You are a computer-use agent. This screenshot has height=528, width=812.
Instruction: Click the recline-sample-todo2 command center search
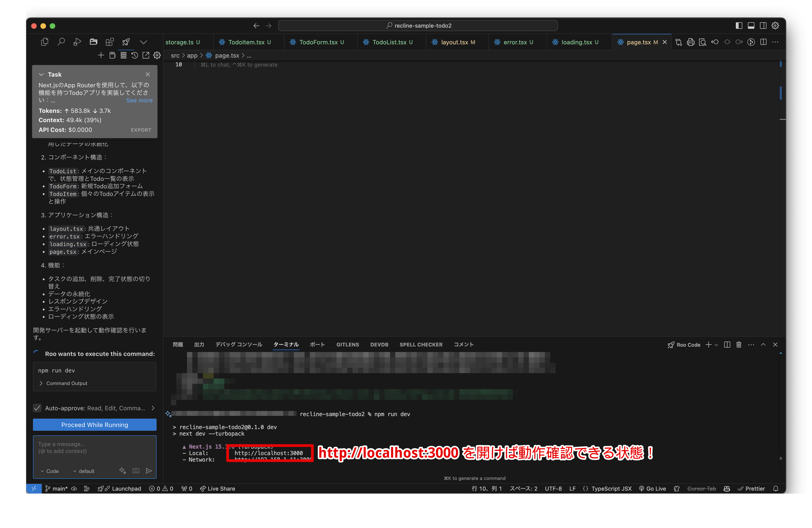coord(418,26)
